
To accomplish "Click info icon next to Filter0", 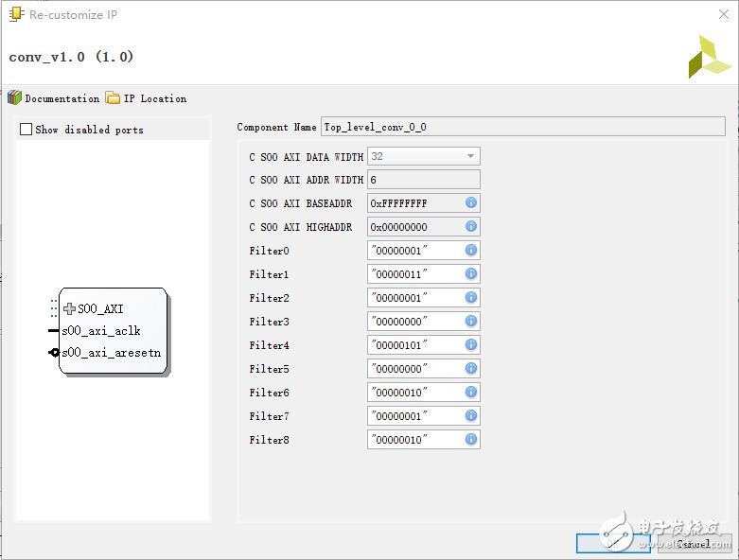I will (470, 251).
